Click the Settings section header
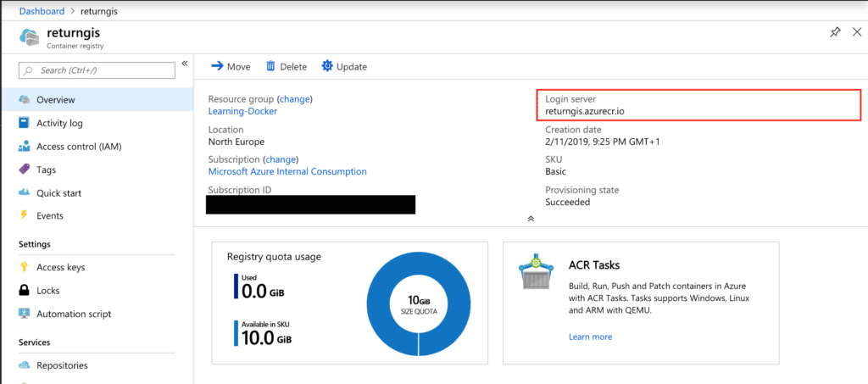 [34, 244]
